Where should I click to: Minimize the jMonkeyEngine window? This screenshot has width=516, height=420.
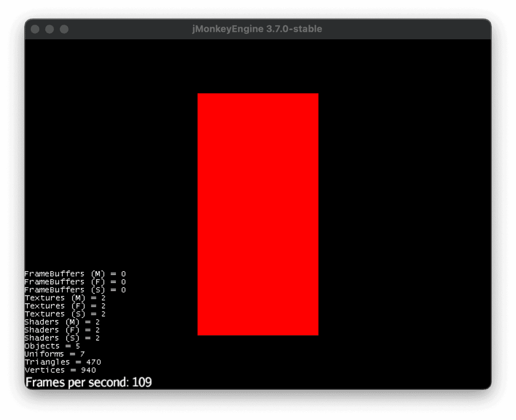tap(49, 29)
